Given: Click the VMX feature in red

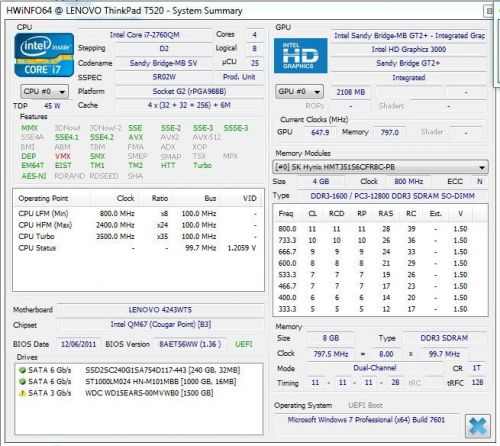Looking at the screenshot, I should pyautogui.click(x=63, y=156).
